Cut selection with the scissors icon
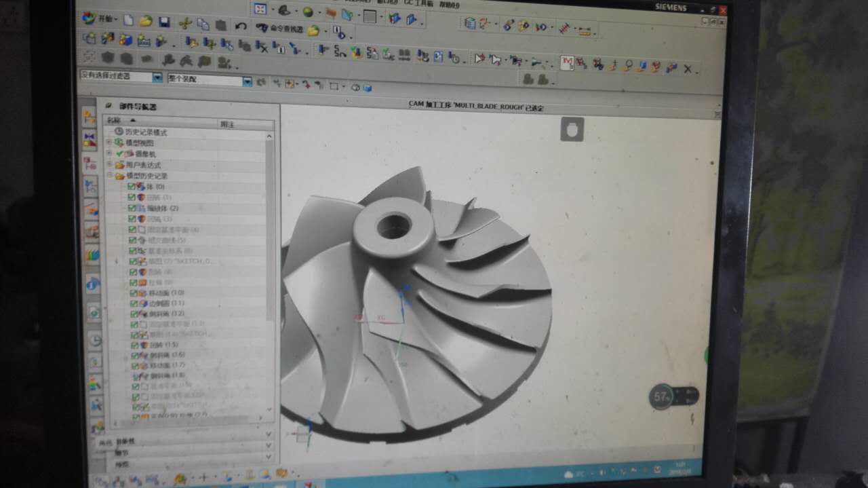Image resolution: width=868 pixels, height=488 pixels. 184,23
